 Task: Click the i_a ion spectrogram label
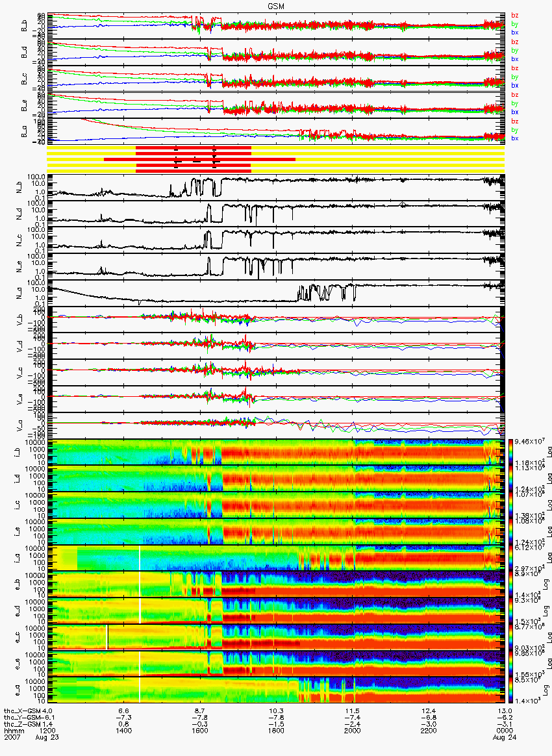(18, 559)
